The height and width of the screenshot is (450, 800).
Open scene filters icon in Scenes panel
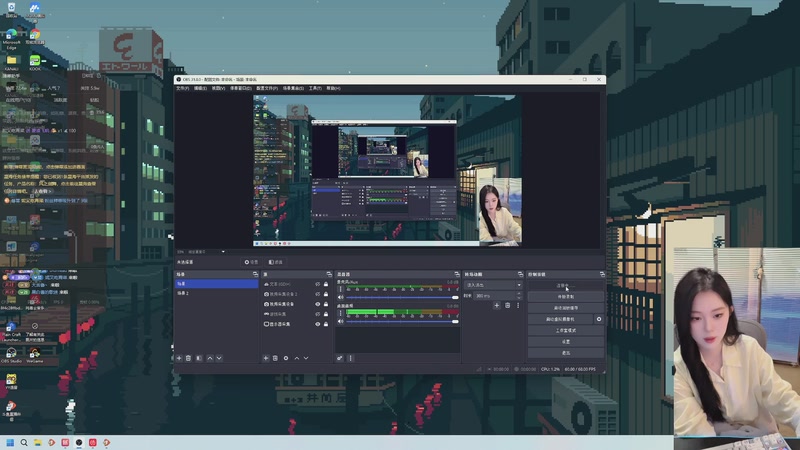[x=199, y=358]
